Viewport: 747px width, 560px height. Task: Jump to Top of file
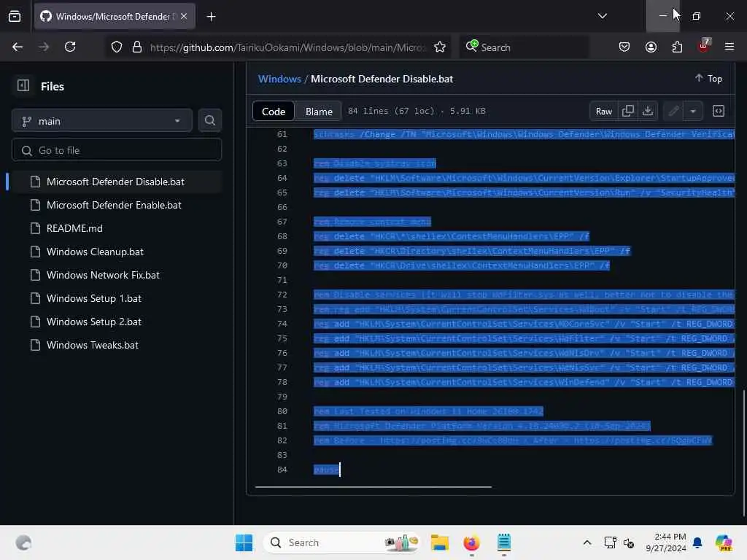[708, 79]
